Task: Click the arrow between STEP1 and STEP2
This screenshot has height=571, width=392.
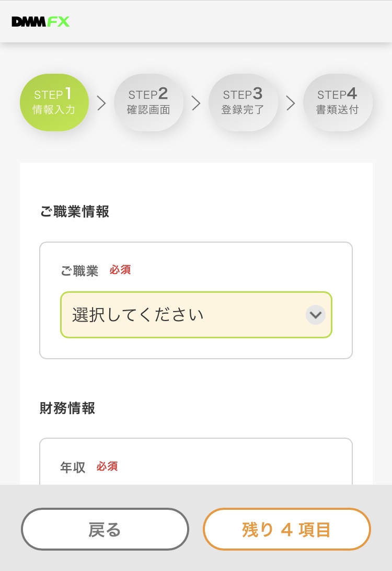Action: point(101,104)
